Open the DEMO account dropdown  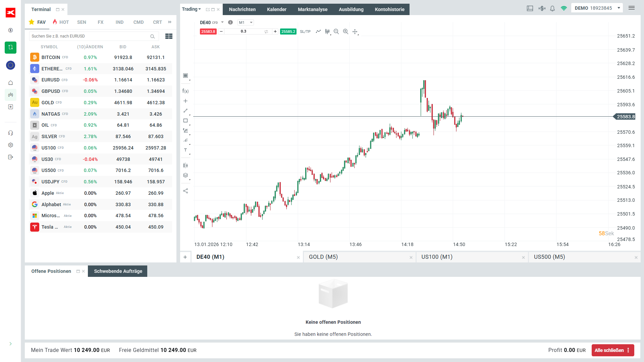pos(597,8)
